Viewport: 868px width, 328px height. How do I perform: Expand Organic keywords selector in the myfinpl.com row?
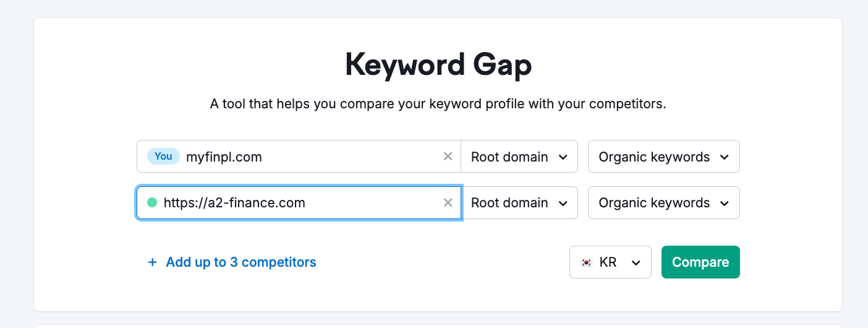click(664, 157)
